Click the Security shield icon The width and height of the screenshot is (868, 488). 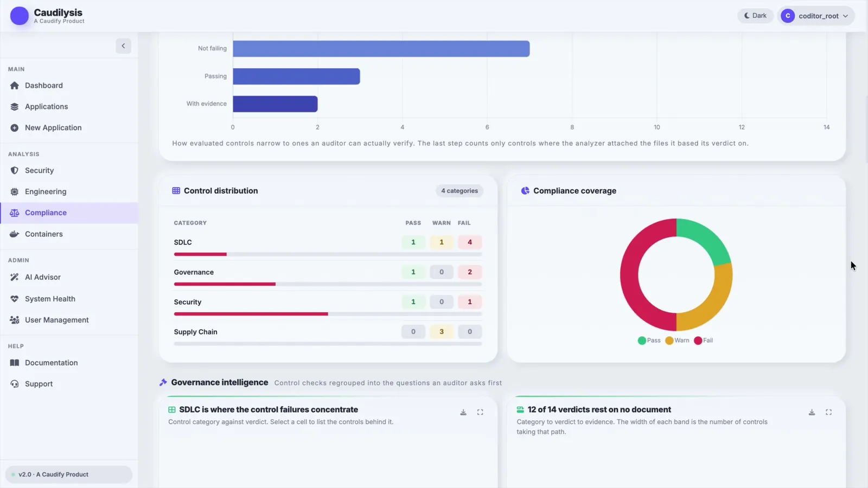pos(15,170)
